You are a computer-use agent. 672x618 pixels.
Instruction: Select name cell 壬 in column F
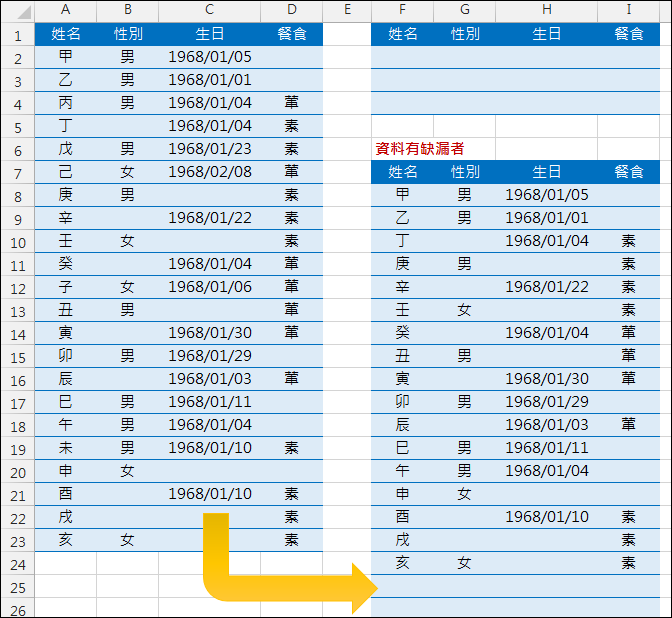coord(402,310)
